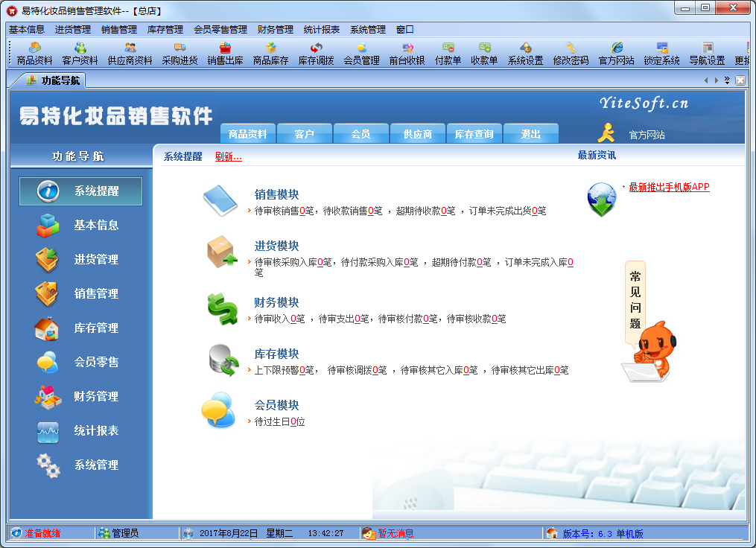
Task: Open the 销售管理 menu
Action: point(119,29)
